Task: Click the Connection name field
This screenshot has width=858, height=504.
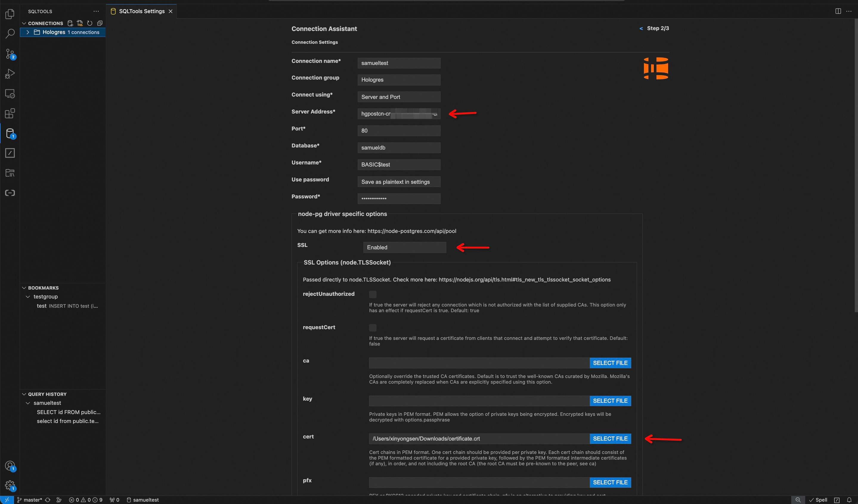Action: point(399,63)
